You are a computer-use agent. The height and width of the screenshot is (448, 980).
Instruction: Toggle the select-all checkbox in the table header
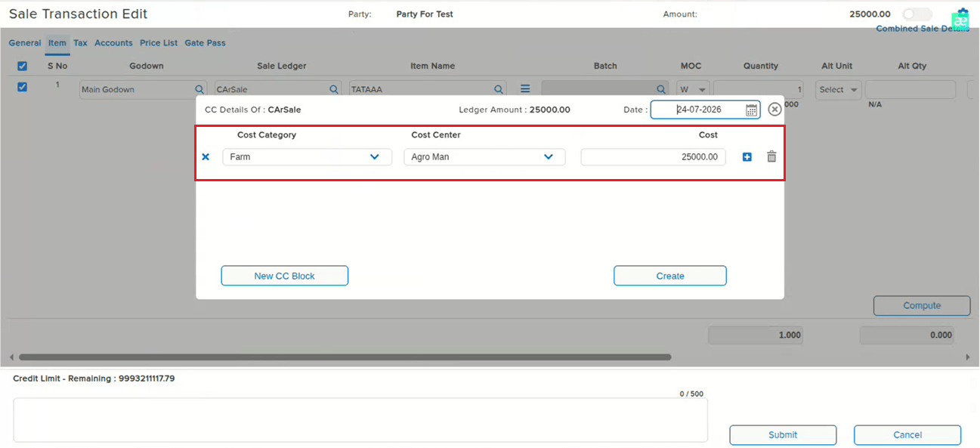22,66
